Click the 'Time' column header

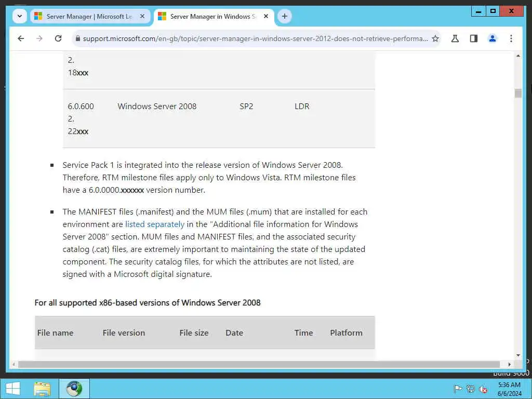tap(303, 333)
